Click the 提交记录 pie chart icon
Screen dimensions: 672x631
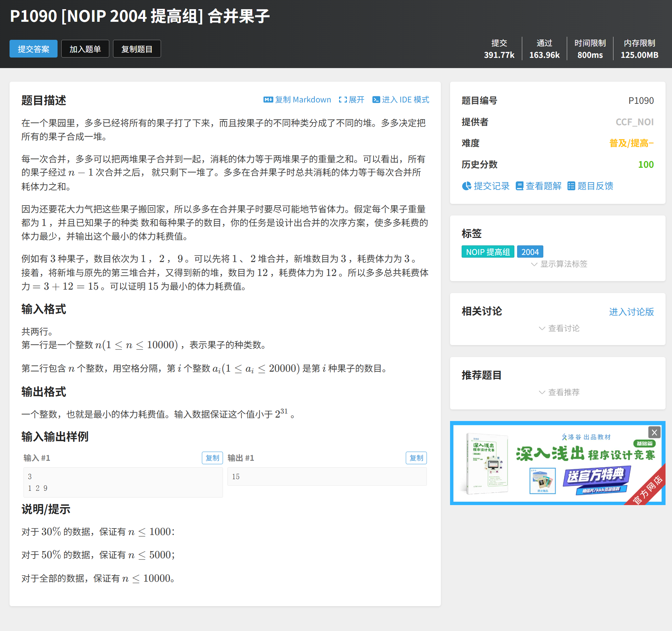pyautogui.click(x=466, y=186)
